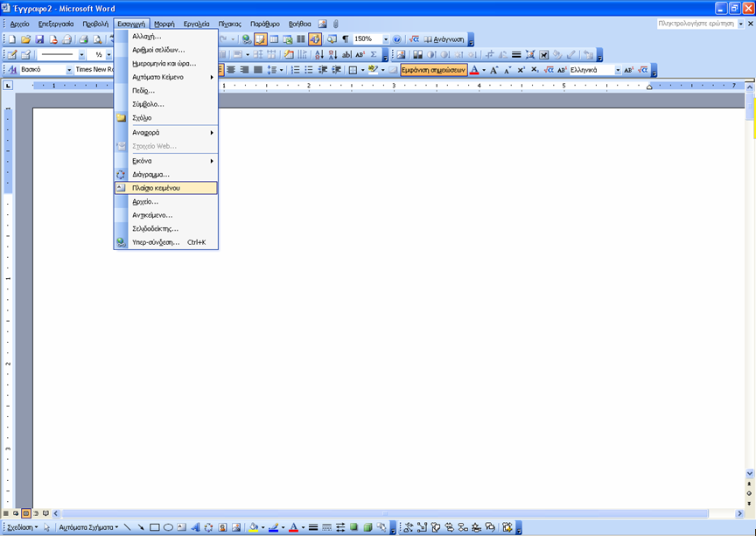Click the Font Color A button in Formatting toolbar
Image resolution: width=756 pixels, height=536 pixels.
tap(474, 70)
